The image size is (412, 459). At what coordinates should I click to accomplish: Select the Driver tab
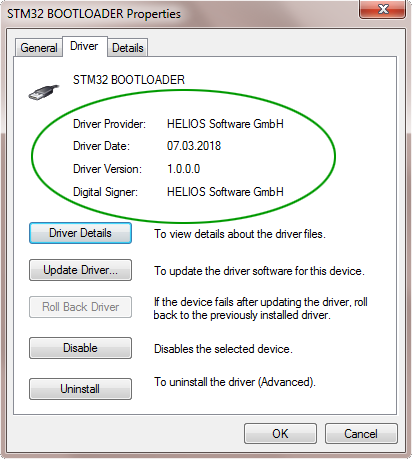pyautogui.click(x=85, y=46)
